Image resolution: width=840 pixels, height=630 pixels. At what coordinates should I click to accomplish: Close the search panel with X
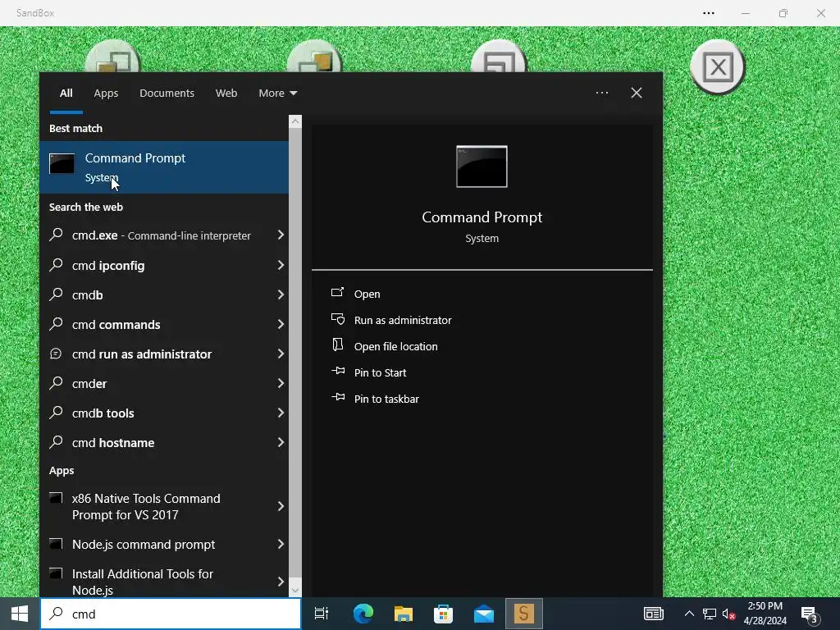point(637,93)
